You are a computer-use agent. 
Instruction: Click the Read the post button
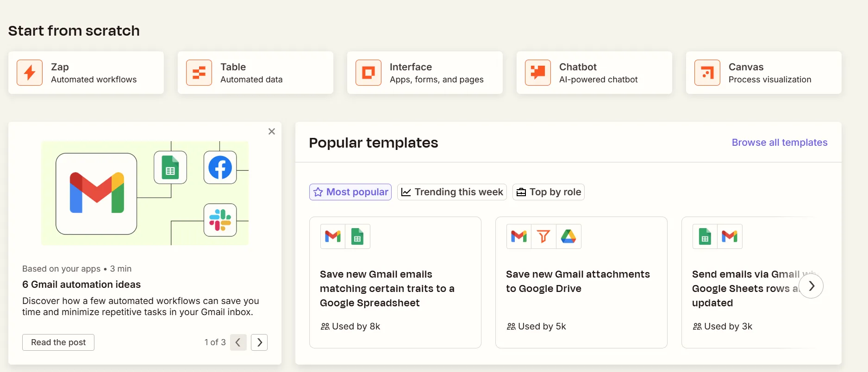[58, 342]
